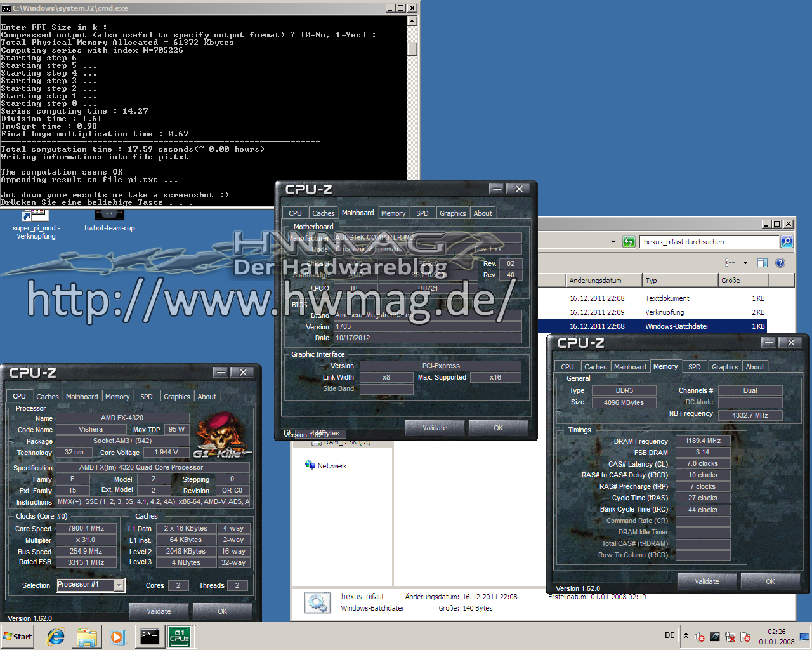The image size is (812, 650).
Task: Open About tab in the AMD FX-4320 CPU-Z window
Action: (207, 397)
